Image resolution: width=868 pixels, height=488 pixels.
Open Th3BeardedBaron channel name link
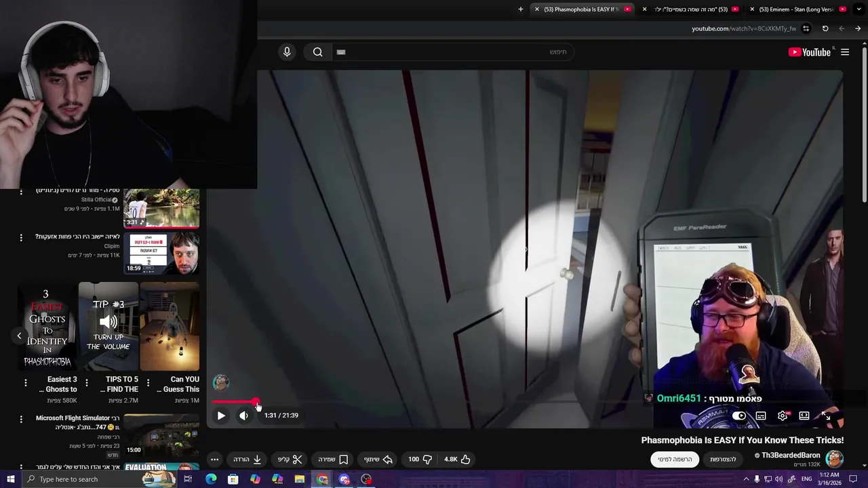tap(791, 455)
